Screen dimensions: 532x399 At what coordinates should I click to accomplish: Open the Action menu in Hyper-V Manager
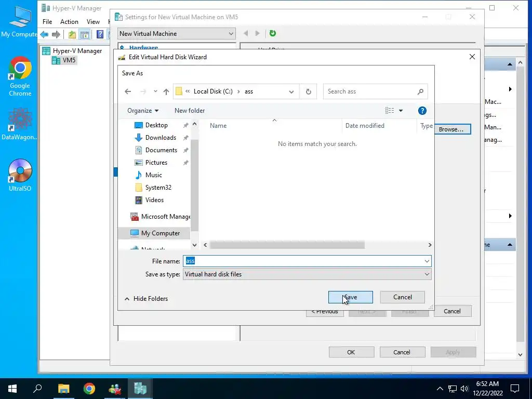point(69,22)
